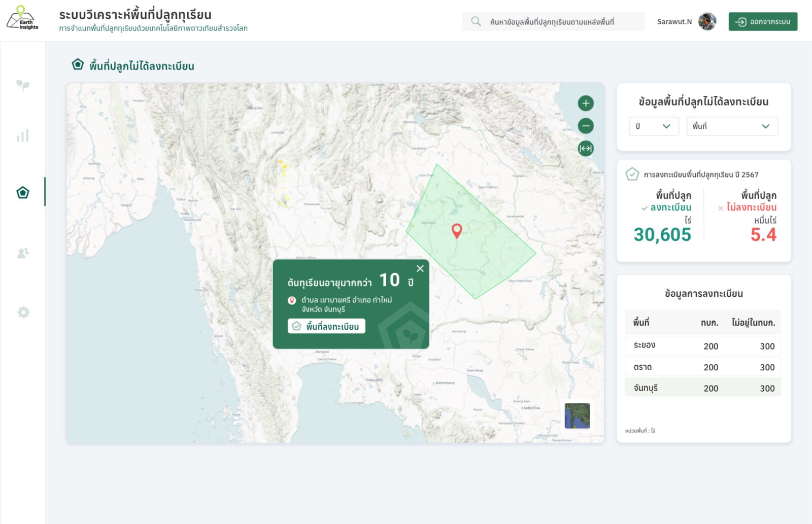The height and width of the screenshot is (524, 812).
Task: Open the plant seedling sidebar section
Action: pos(23,85)
